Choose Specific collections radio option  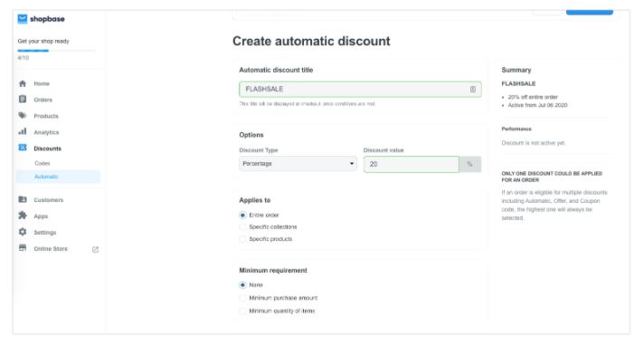tap(242, 227)
